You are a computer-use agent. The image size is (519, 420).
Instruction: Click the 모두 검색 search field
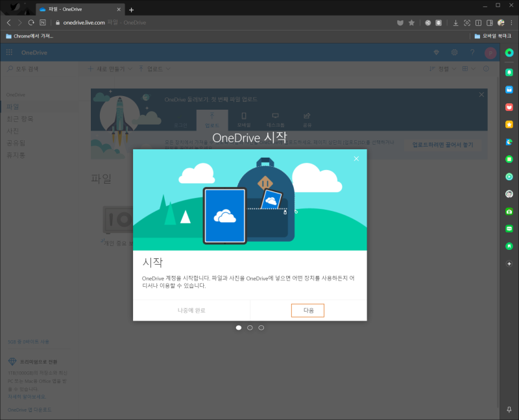coord(40,69)
